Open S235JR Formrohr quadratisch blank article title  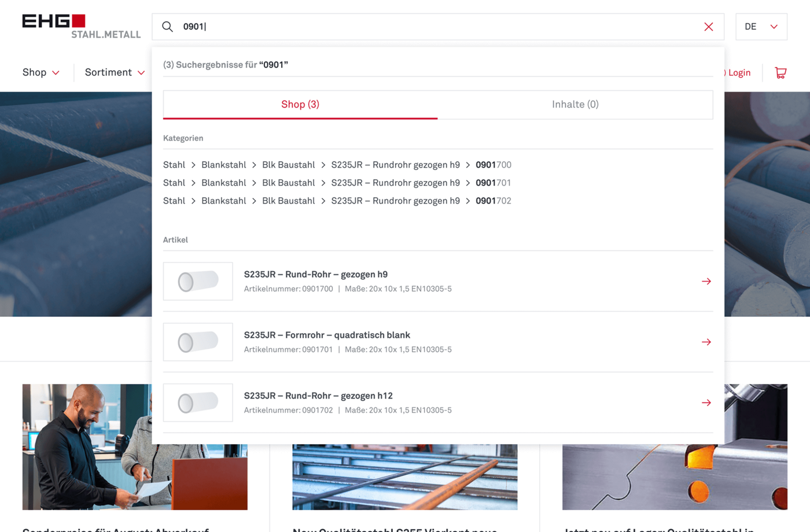click(x=327, y=335)
